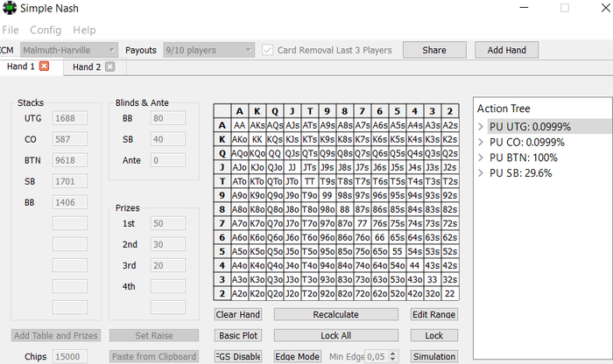Viewport: 613px width, 364px height.
Task: Open the ICM model Malmuth-Harville dropdown
Action: 69,50
